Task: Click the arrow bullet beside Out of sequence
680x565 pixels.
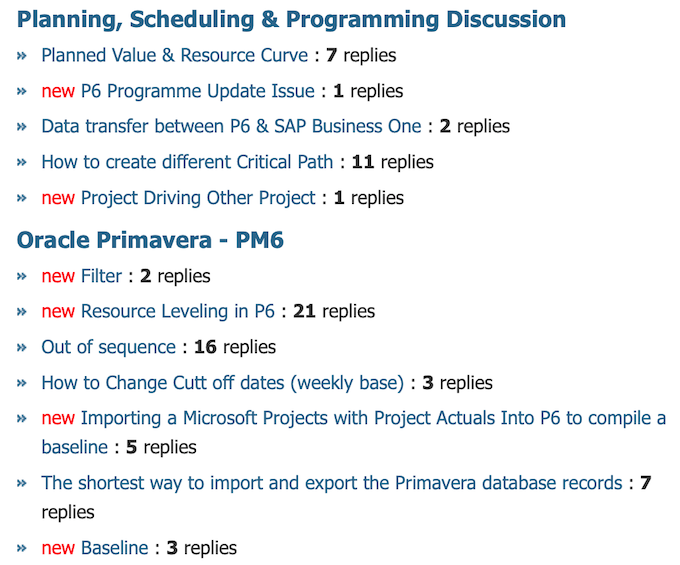Action: (x=22, y=347)
